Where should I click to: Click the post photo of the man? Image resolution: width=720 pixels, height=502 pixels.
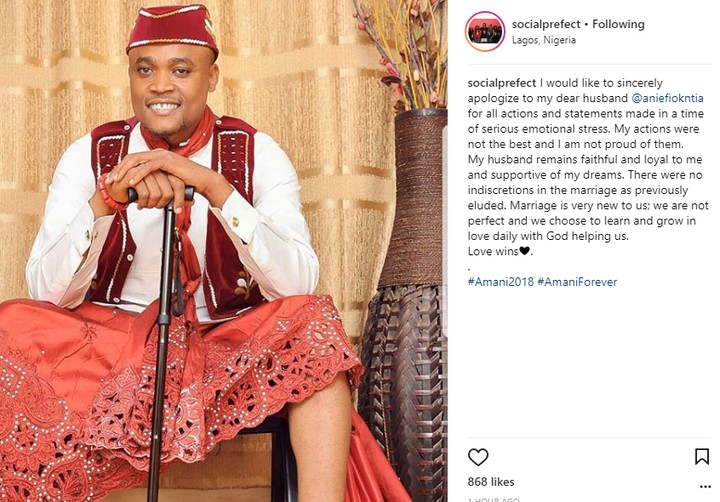(x=224, y=251)
